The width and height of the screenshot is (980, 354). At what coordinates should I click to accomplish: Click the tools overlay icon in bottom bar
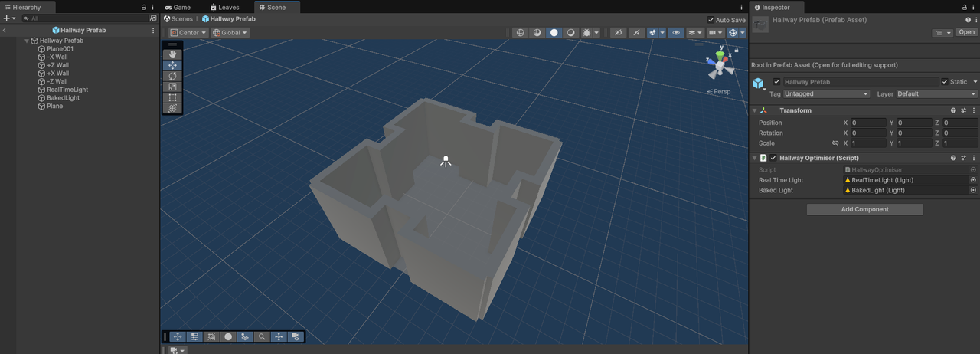tap(178, 336)
